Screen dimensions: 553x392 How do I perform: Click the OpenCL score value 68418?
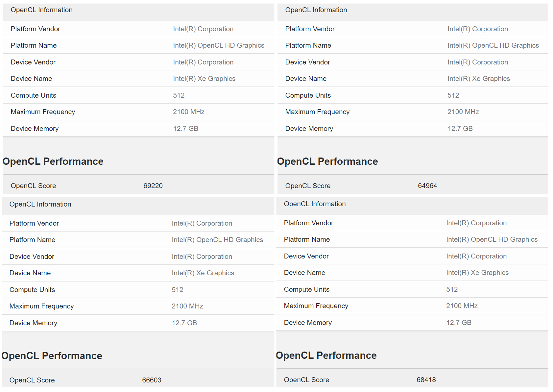(x=426, y=380)
